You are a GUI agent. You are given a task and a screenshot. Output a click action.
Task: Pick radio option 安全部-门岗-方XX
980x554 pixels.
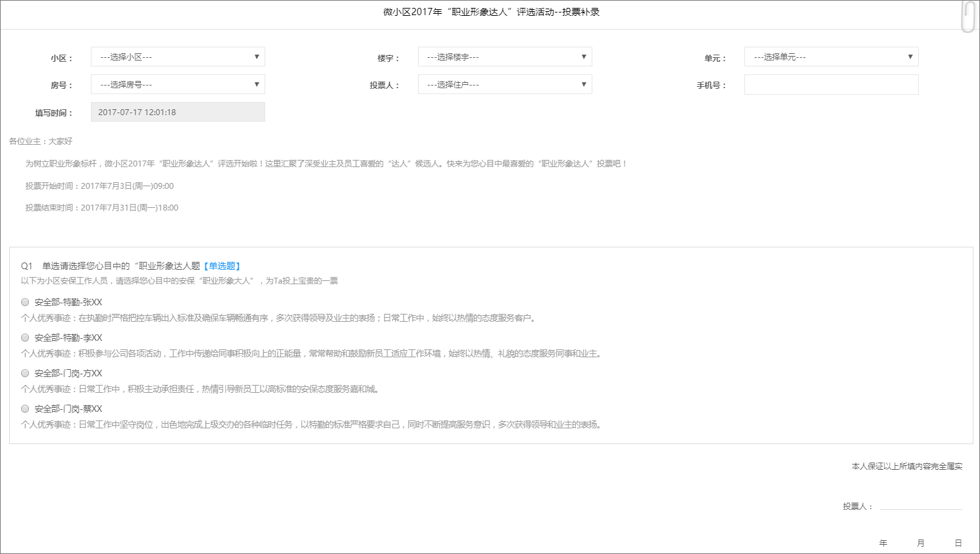click(25, 373)
